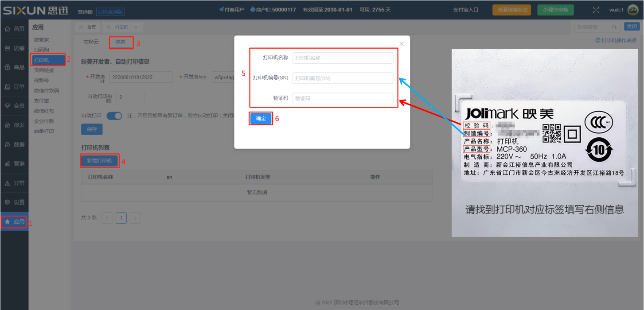This screenshot has width=644, height=310.
Task: Click the 打印机类型 column header
Action: click(x=258, y=177)
